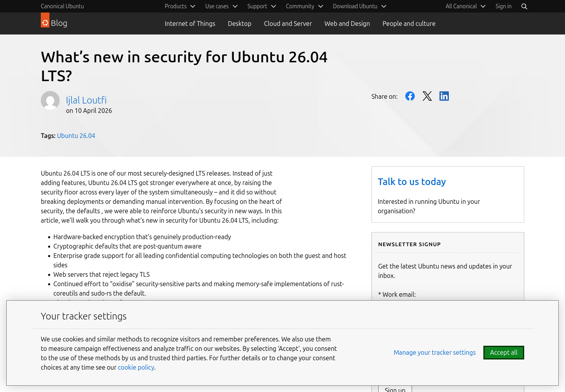565x392 pixels.
Task: Click the article title heading
Action: 184,66
